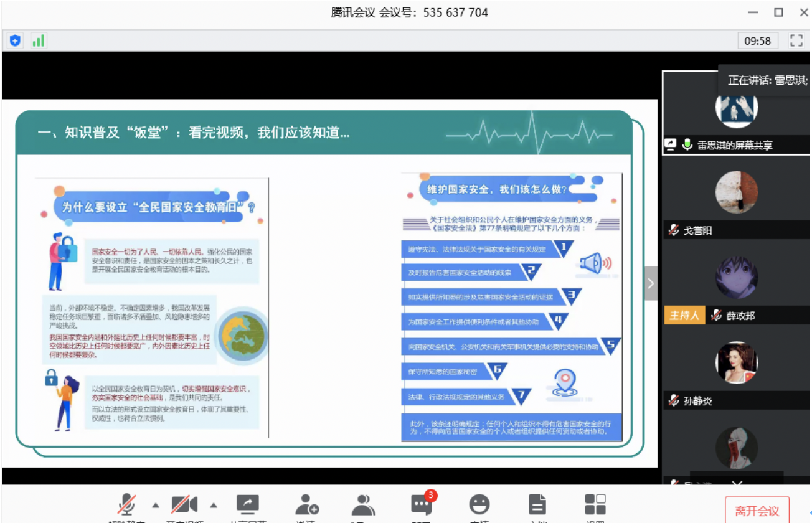Open the documents icon

coord(537,505)
